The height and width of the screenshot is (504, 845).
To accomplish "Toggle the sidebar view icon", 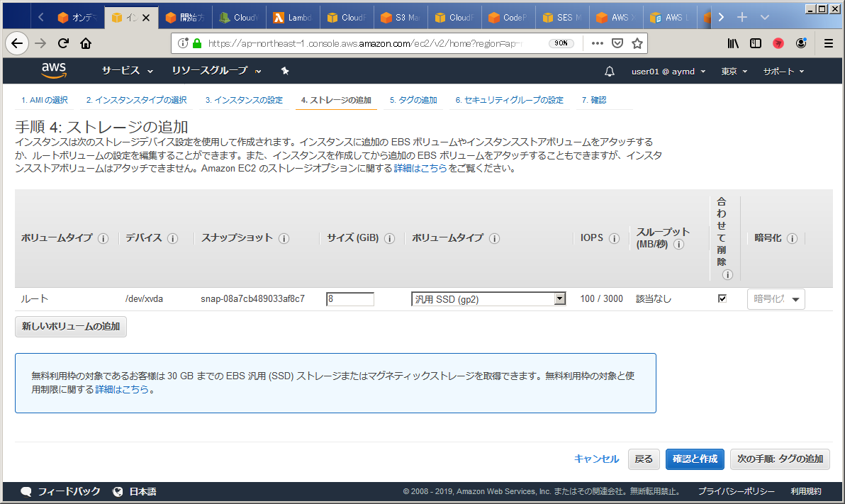I will 756,43.
